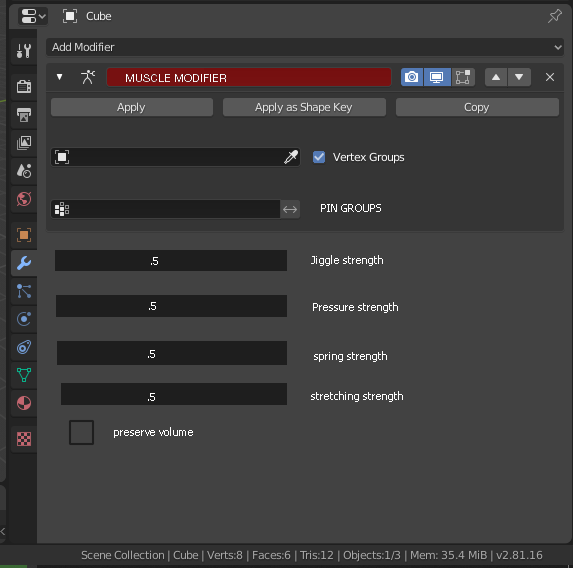
Task: Uncheck the Vertex Groups checkbox
Action: [x=319, y=157]
